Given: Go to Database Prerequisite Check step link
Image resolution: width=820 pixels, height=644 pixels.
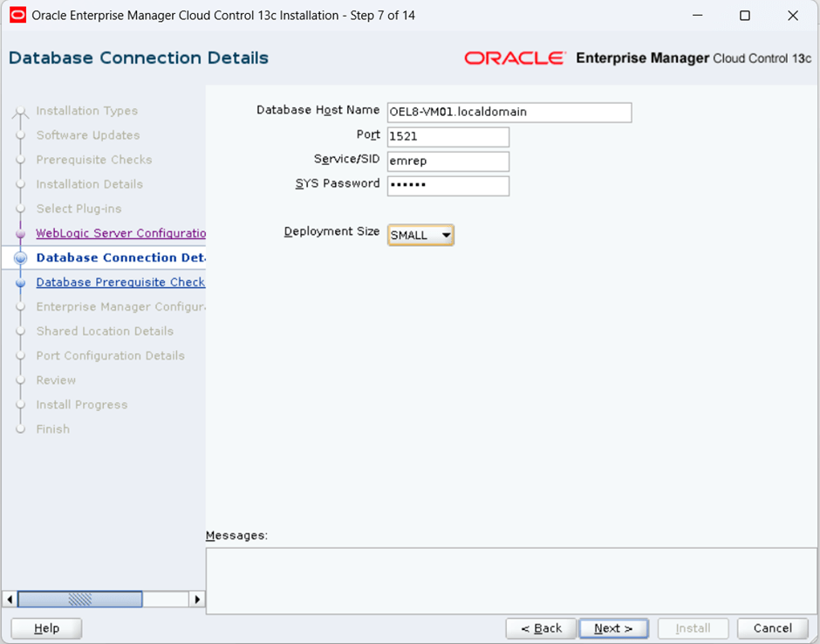Looking at the screenshot, I should (x=120, y=282).
